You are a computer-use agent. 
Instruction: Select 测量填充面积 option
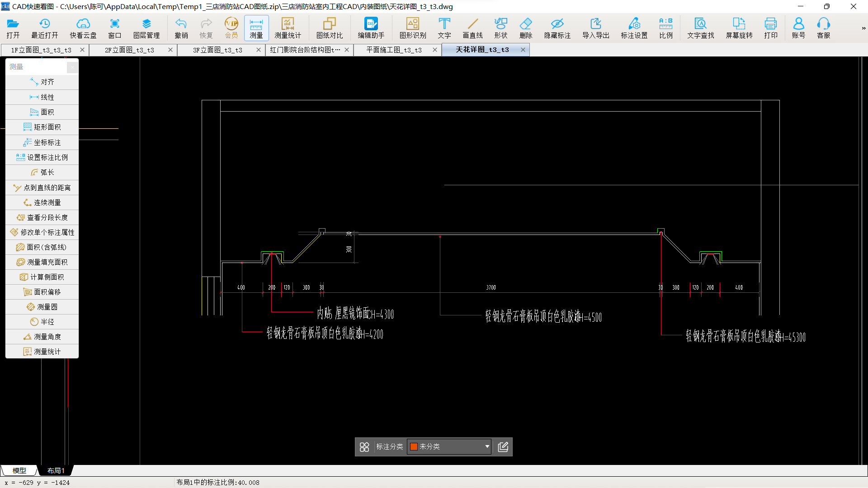(42, 262)
